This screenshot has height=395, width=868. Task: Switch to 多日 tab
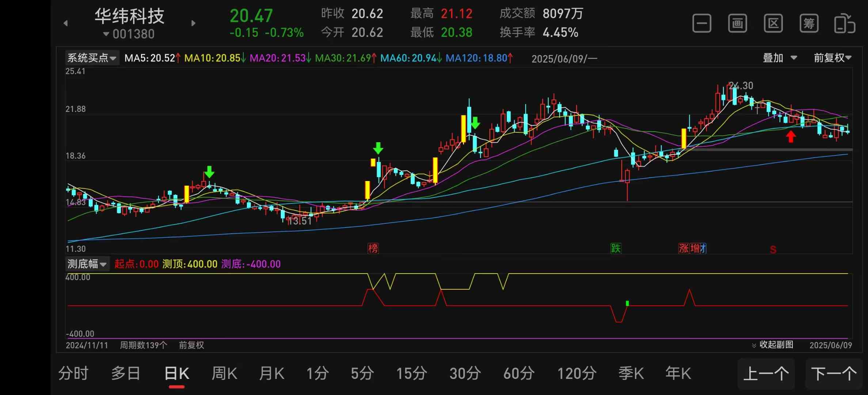pyautogui.click(x=126, y=373)
